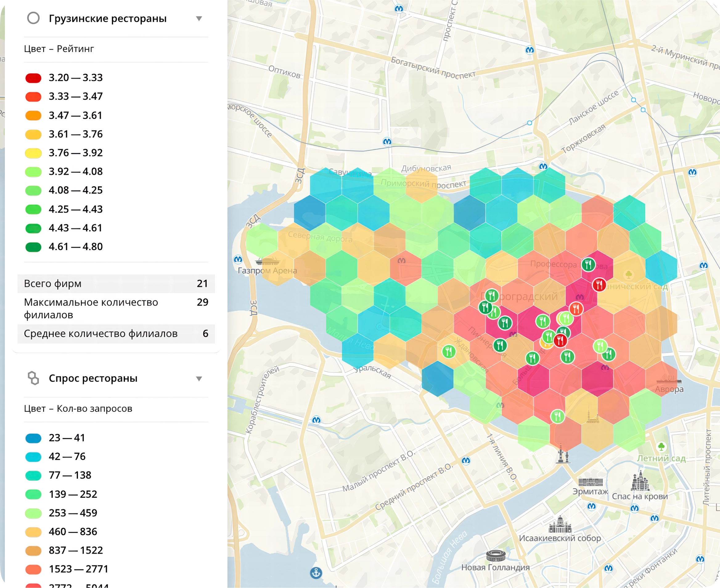This screenshot has width=720, height=588.
Task: Select the green 139 — 252 requests swatch
Action: click(33, 494)
